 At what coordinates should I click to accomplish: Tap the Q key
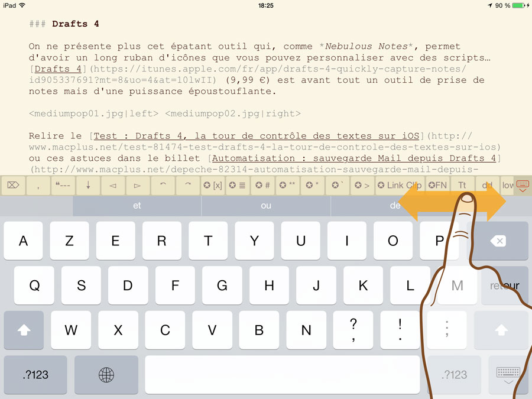pyautogui.click(x=34, y=286)
